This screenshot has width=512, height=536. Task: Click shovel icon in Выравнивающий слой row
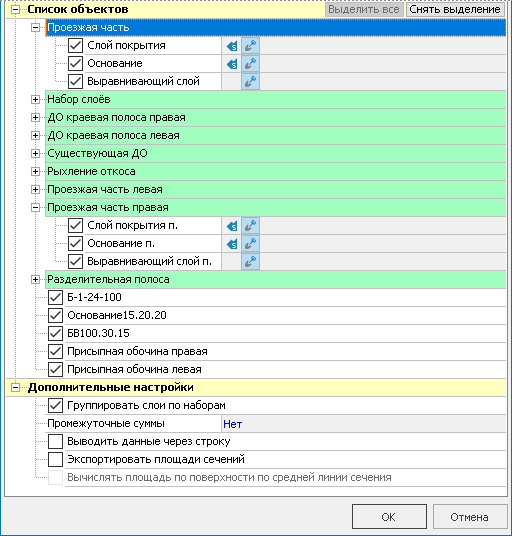251,82
